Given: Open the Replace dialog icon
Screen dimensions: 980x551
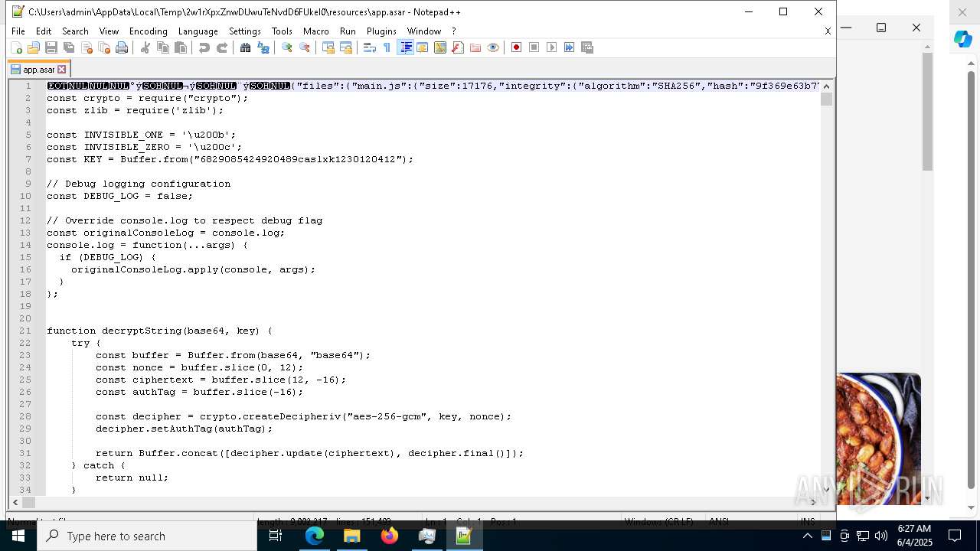Looking at the screenshot, I should click(x=263, y=47).
